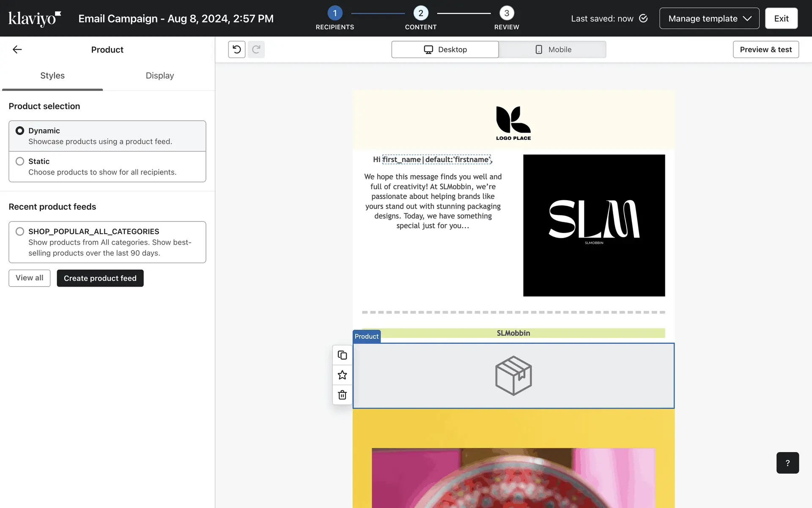Click the redo icon
Viewport: 812px width, 508px height.
256,50
